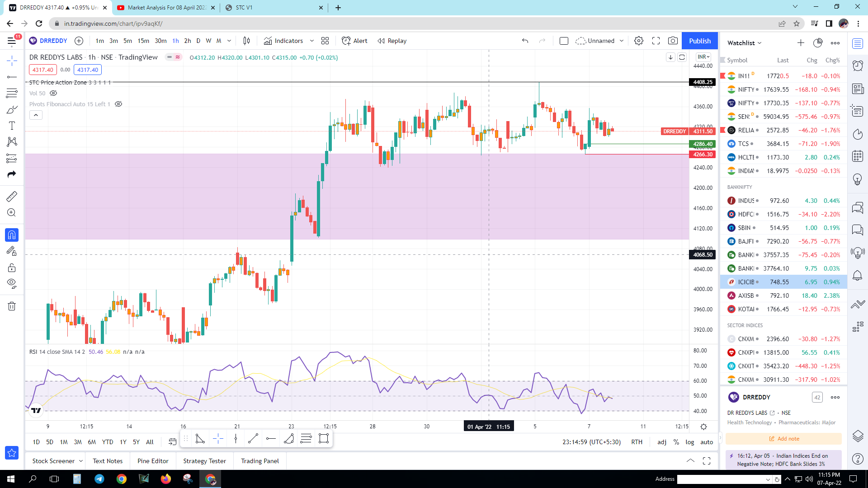
Task: Expand the Indicators dropdown arrow
Action: coord(312,41)
